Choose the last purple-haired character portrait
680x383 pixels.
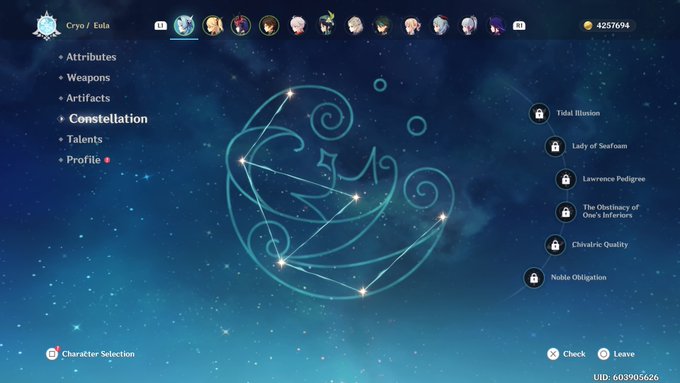coord(496,26)
